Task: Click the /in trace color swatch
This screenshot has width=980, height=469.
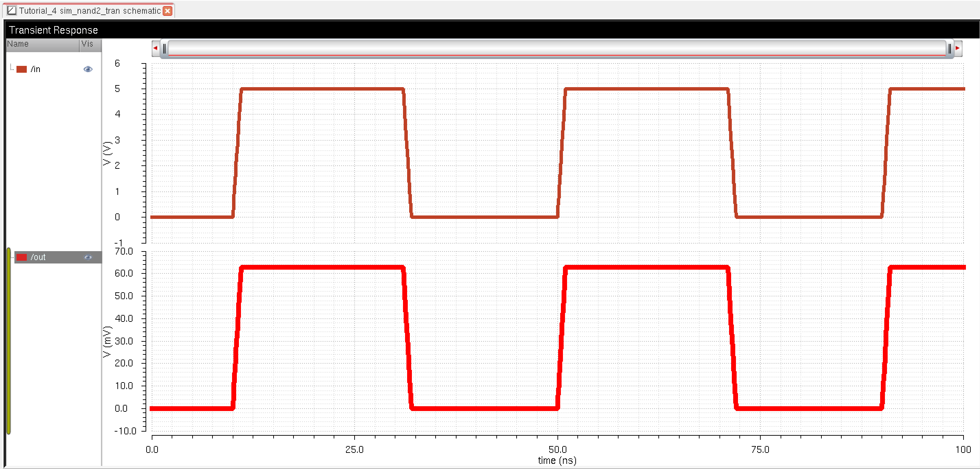Action: [22, 69]
